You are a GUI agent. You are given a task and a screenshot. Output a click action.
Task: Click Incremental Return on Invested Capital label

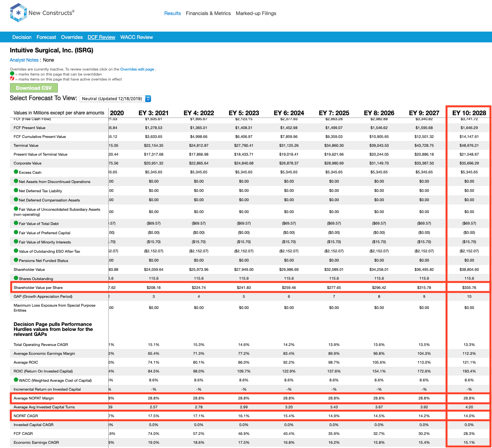point(47,389)
